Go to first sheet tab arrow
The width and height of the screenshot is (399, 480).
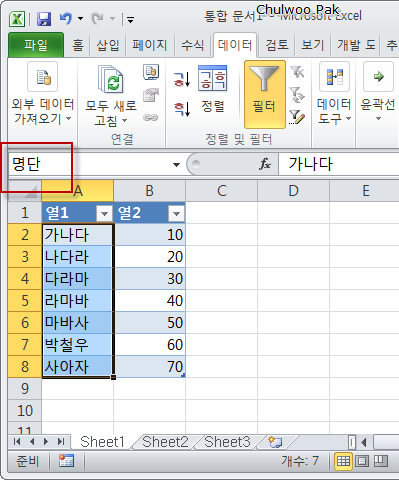click(x=17, y=442)
